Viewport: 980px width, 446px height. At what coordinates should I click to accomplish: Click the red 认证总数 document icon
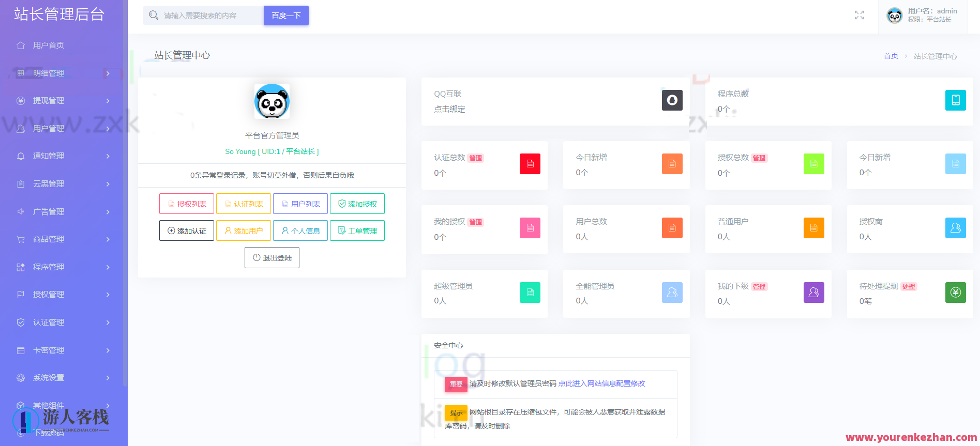point(530,164)
